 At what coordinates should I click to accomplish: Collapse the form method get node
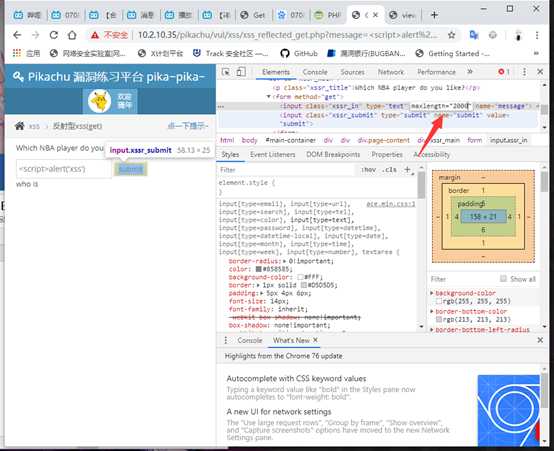[269, 96]
